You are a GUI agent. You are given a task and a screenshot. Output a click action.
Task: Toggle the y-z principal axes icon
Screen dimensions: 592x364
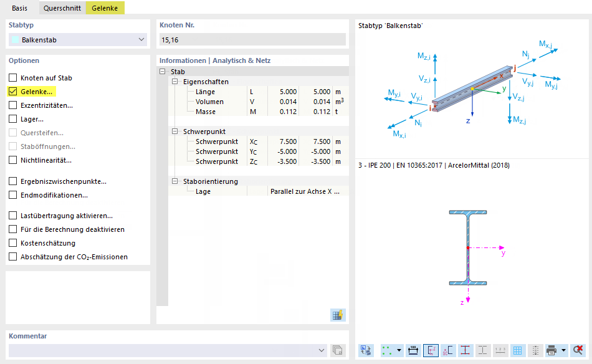click(431, 350)
